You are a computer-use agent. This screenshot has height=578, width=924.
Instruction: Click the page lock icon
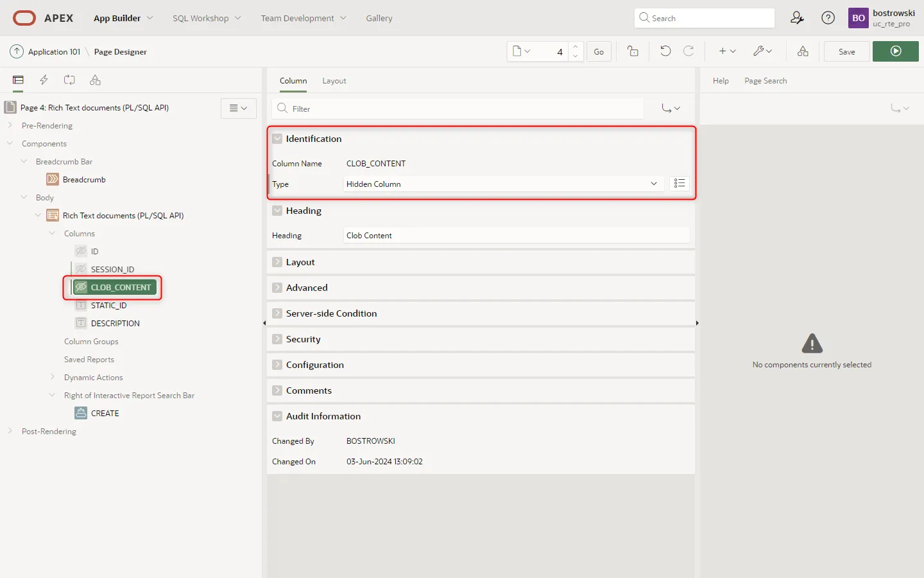(x=633, y=51)
